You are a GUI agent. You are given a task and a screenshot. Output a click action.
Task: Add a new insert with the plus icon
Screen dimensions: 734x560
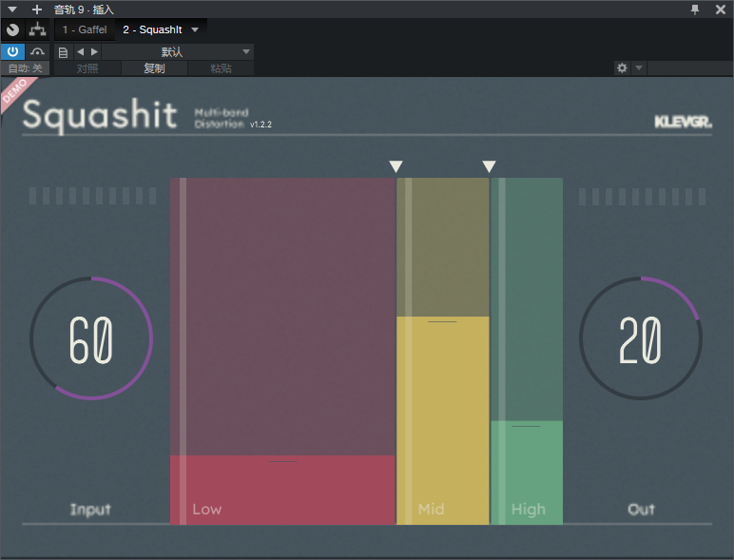(37, 10)
